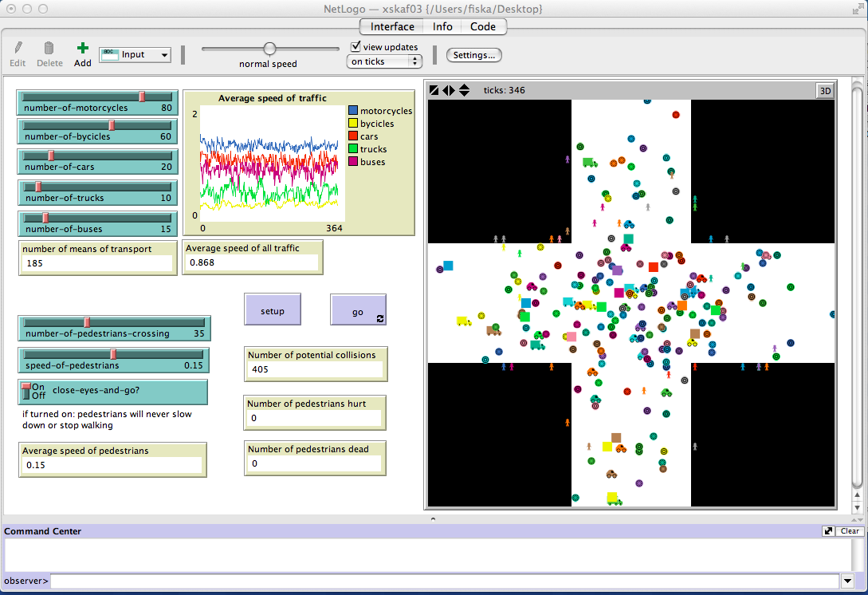Open the Settings... dialog

click(473, 55)
